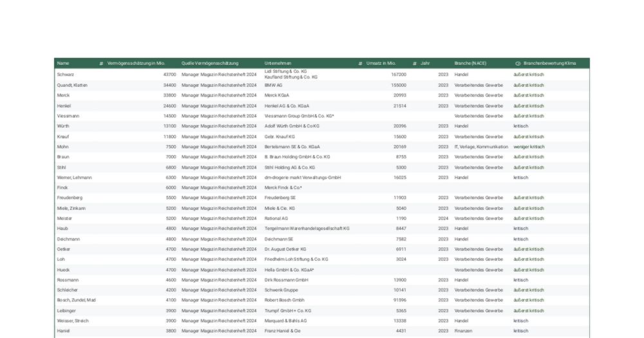Click the name cell 'Werner, Lehmann'
The image size is (644, 338).
(74, 178)
